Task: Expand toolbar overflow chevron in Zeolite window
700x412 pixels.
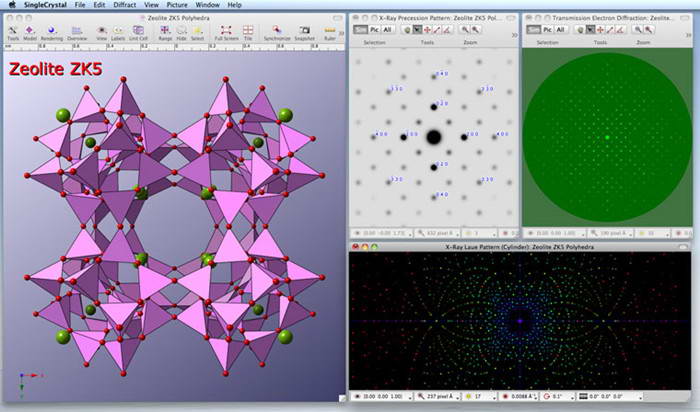Action: click(342, 33)
